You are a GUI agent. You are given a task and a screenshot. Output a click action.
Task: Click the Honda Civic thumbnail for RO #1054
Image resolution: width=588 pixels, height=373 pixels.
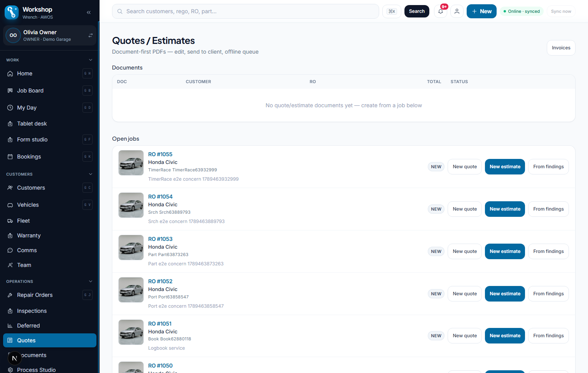131,205
